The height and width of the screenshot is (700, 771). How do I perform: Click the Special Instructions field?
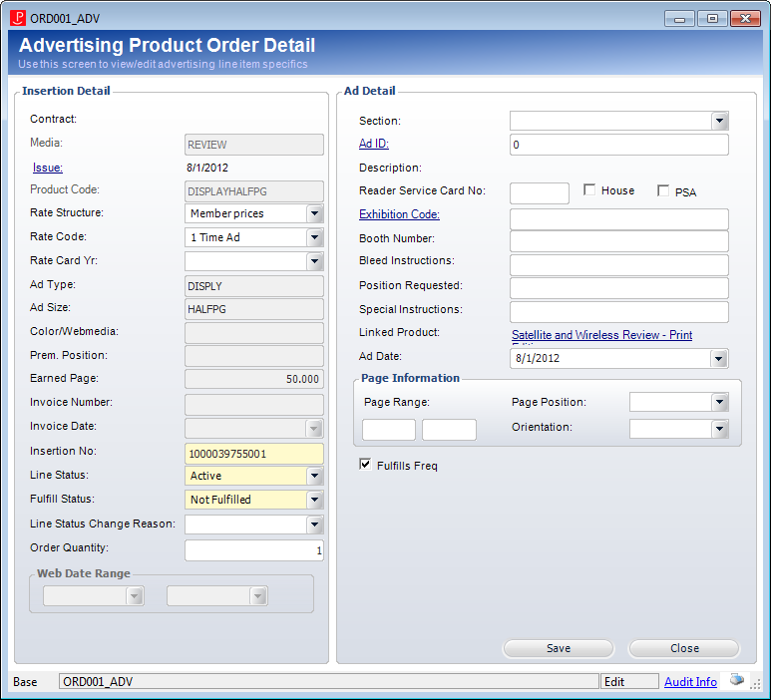click(x=619, y=312)
